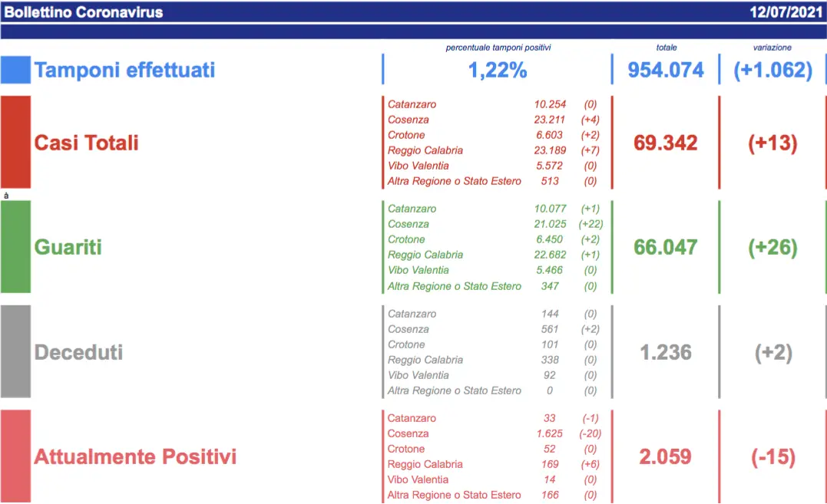Select recovered total 66.047
This screenshot has height=504, width=827.
[666, 247]
